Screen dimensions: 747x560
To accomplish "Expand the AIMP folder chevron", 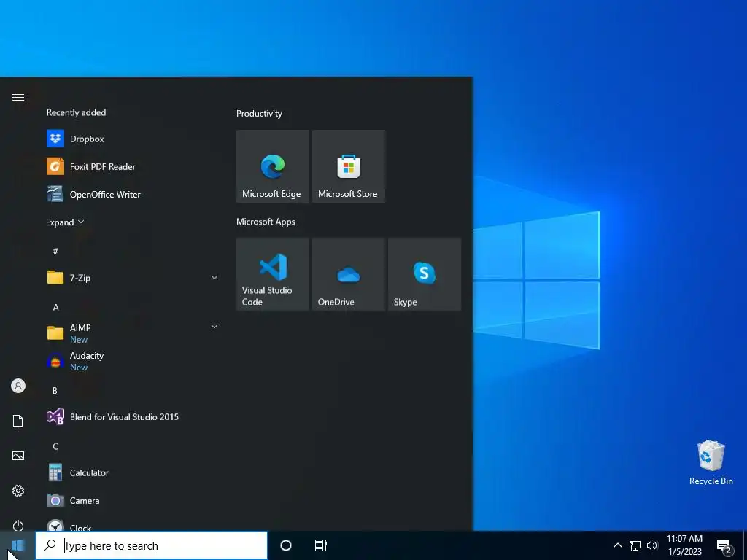I will [x=214, y=327].
